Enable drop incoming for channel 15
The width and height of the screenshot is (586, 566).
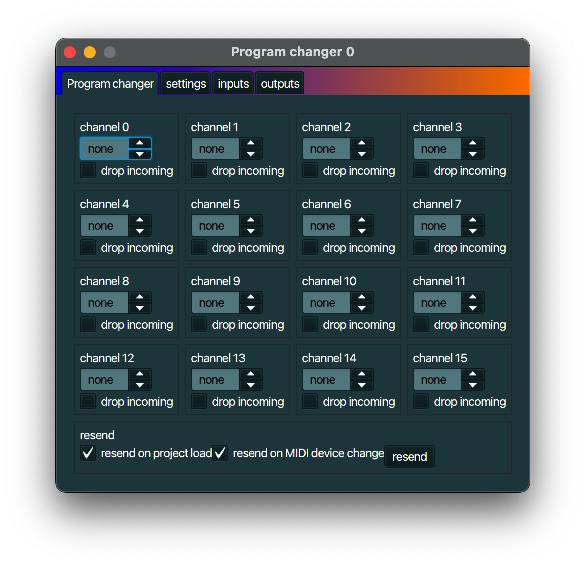(421, 402)
